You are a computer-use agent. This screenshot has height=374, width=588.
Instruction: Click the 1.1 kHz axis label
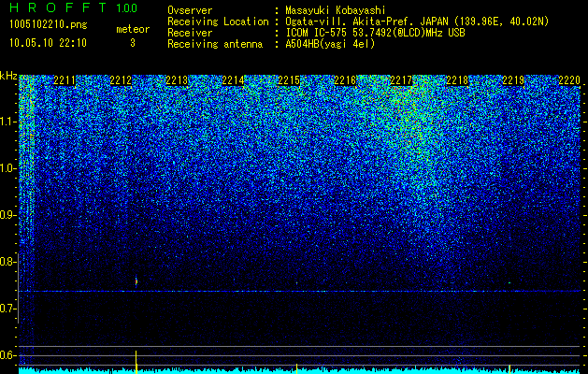click(x=8, y=122)
